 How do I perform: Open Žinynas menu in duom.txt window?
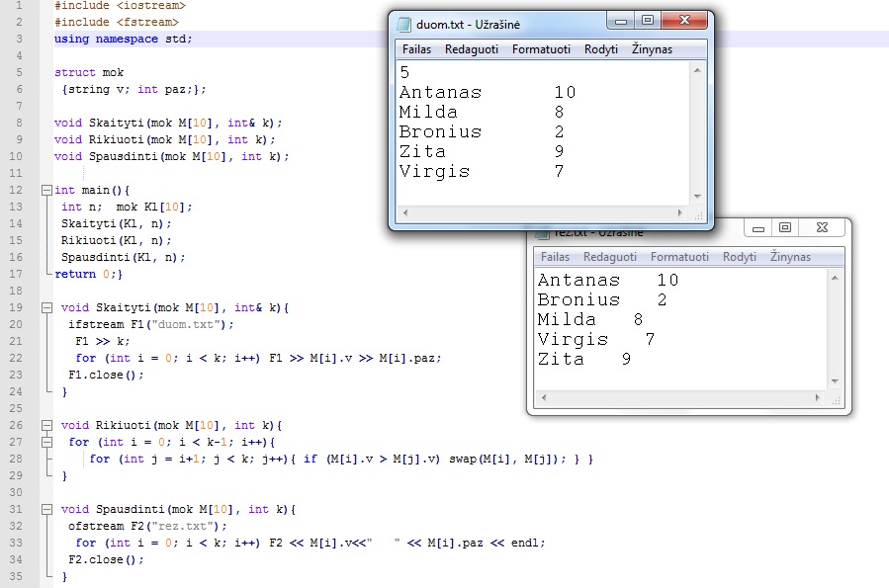tap(652, 49)
